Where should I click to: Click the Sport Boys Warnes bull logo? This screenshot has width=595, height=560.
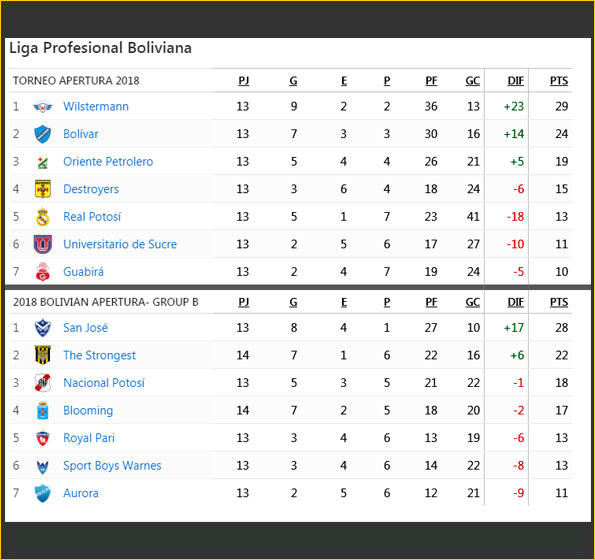(x=42, y=466)
